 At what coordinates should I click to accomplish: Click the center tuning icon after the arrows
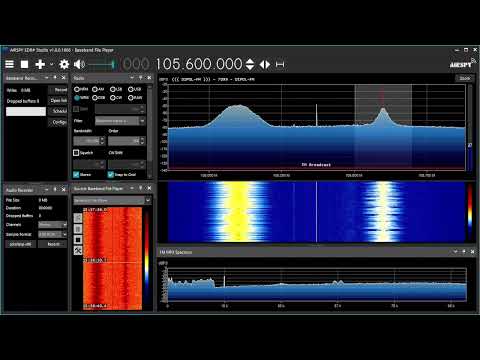[x=280, y=64]
